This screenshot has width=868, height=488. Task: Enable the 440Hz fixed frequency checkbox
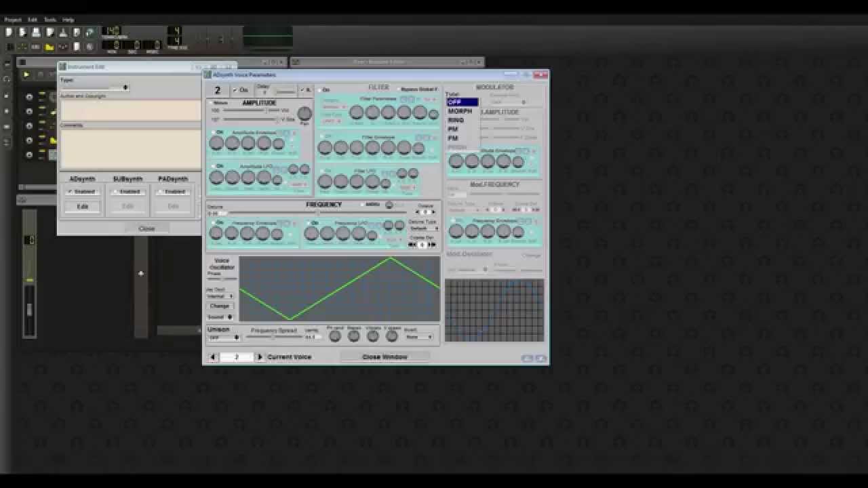370,204
